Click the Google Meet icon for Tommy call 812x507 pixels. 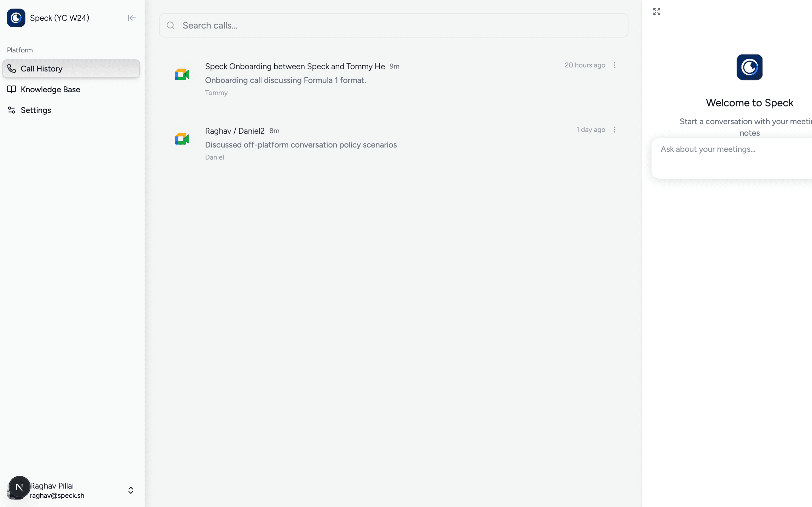click(x=182, y=74)
